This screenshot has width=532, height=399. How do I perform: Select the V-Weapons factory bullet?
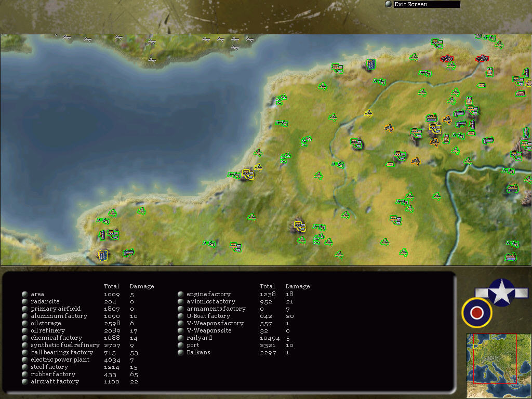coord(180,323)
